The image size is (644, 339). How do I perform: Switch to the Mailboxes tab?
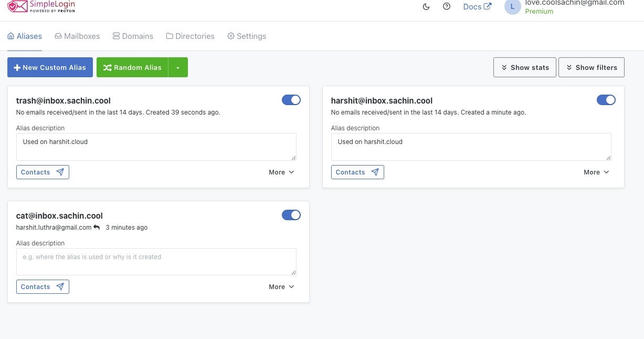click(77, 36)
